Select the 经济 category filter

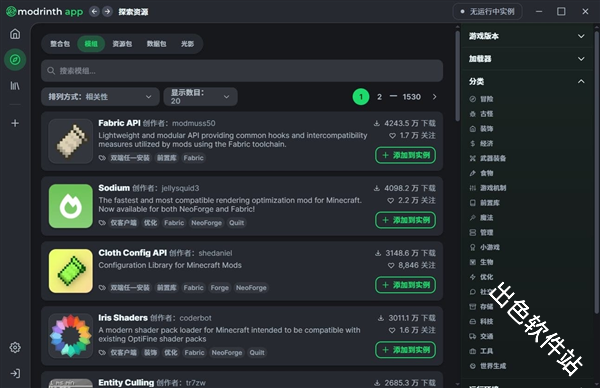click(482, 143)
